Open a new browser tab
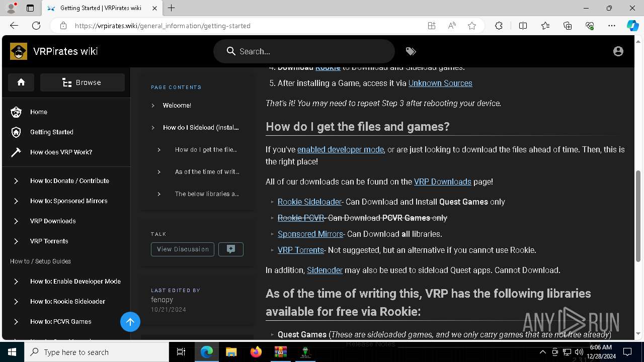The height and width of the screenshot is (362, 644). tap(172, 8)
